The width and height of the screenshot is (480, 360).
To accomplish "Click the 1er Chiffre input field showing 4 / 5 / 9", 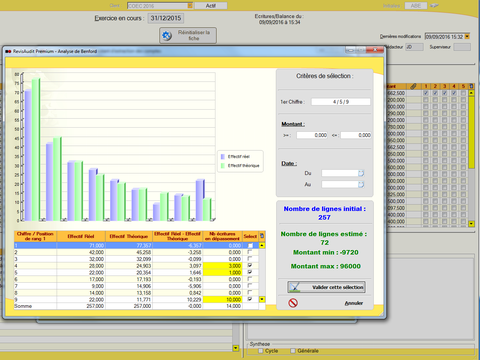I will (x=341, y=102).
